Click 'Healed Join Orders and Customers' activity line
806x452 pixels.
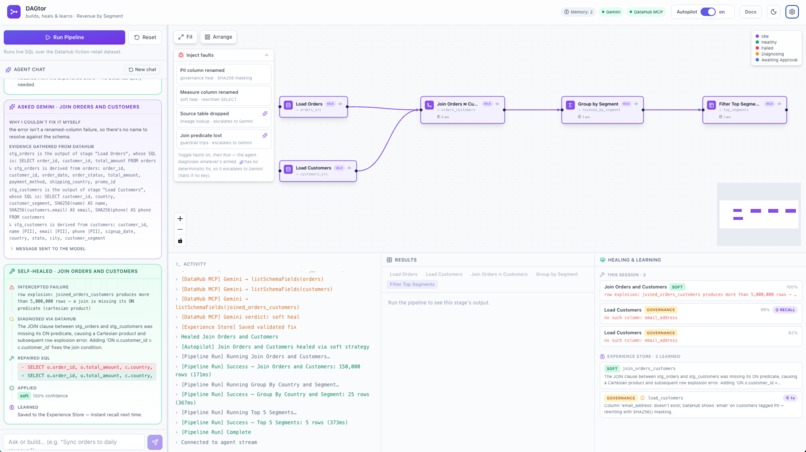(229, 337)
